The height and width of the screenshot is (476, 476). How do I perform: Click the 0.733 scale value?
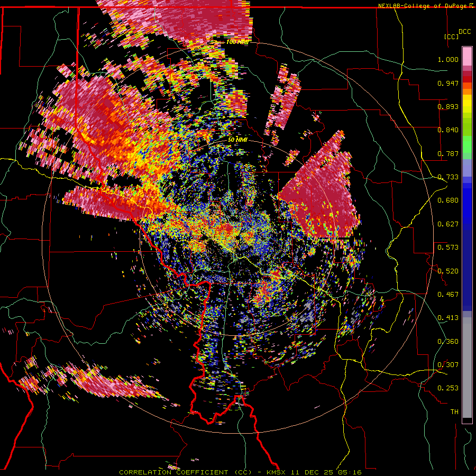[x=448, y=177]
